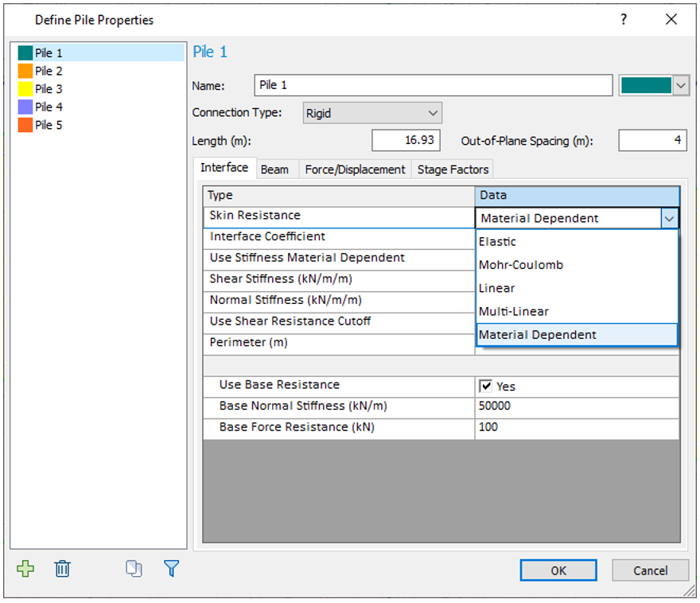Select Pile 4 in the list
This screenshot has width=700, height=603.
(100, 107)
